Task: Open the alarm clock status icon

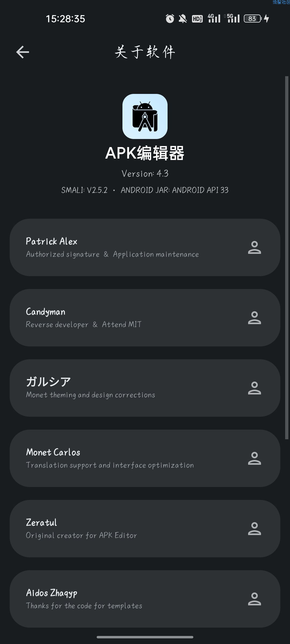Action: pos(170,19)
